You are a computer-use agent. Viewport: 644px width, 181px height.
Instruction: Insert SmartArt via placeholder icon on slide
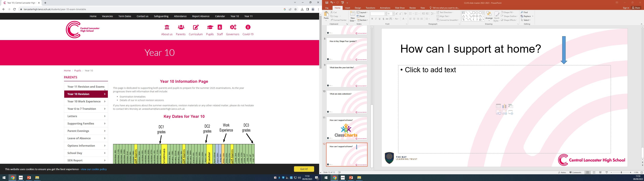[511, 106]
